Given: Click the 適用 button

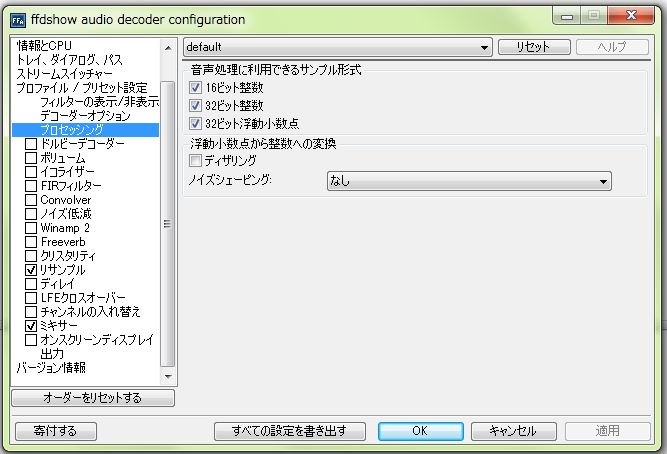Looking at the screenshot, I should (607, 431).
